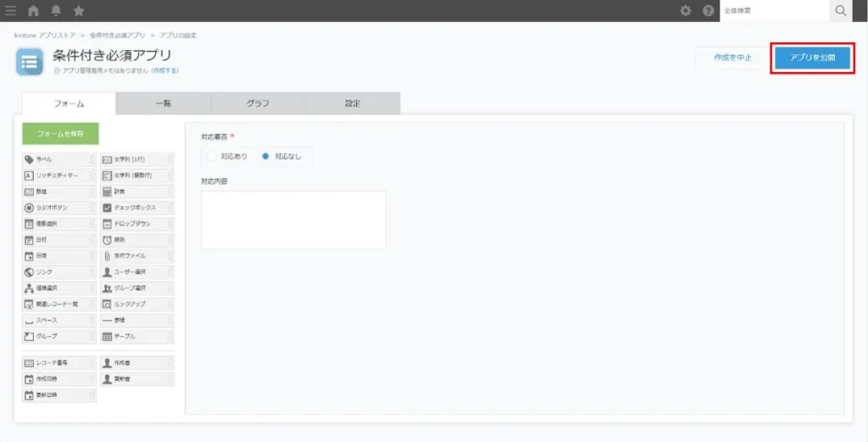Select the 文字列 (1行) field
This screenshot has width=868, height=442.
pyautogui.click(x=137, y=159)
